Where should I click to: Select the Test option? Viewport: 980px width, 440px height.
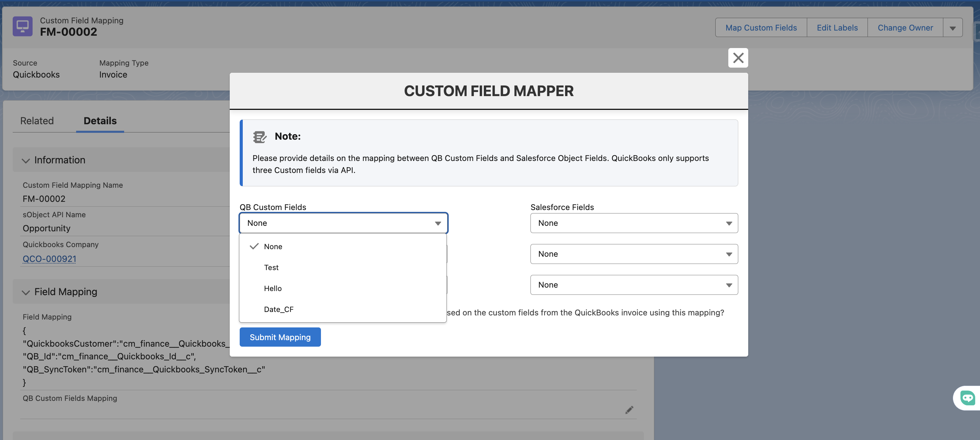click(x=343, y=268)
